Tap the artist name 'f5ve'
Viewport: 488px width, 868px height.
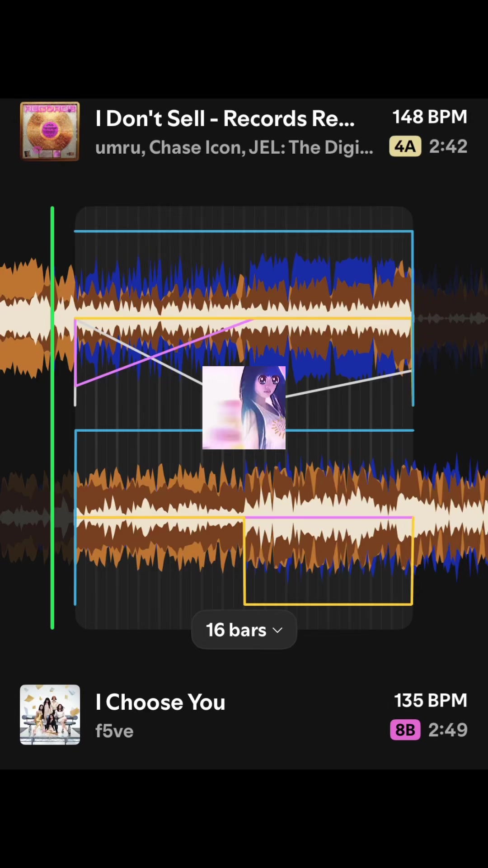point(114,731)
